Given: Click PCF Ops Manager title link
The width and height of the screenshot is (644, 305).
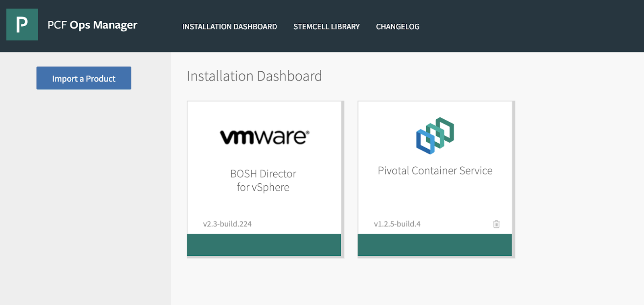Looking at the screenshot, I should tap(93, 25).
